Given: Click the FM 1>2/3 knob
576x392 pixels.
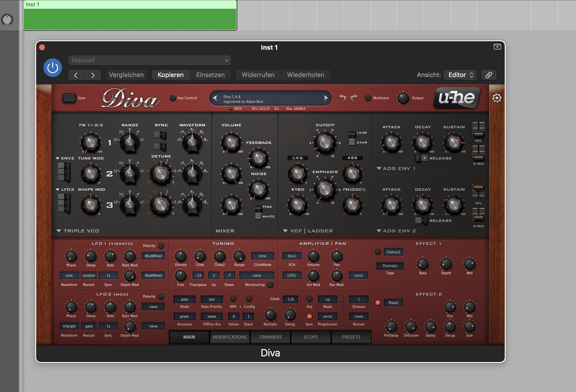Looking at the screenshot, I should click(x=91, y=143).
